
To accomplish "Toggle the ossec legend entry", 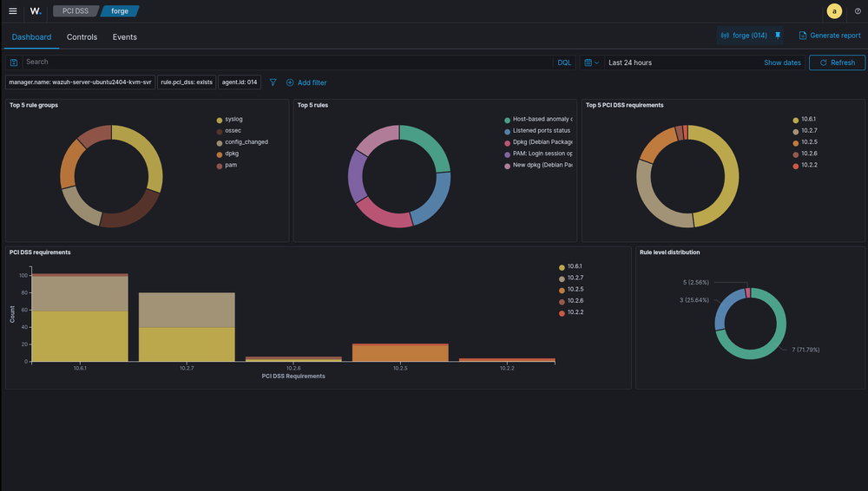I will click(229, 131).
